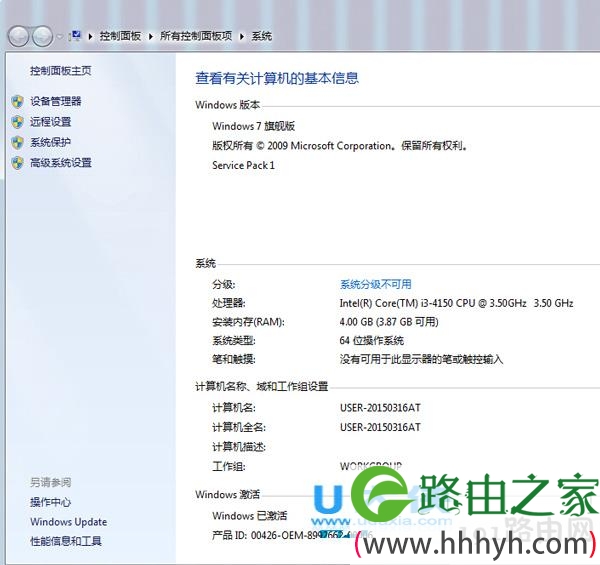
Task: Open the recent pages dropdown arrow
Action: tap(60, 37)
